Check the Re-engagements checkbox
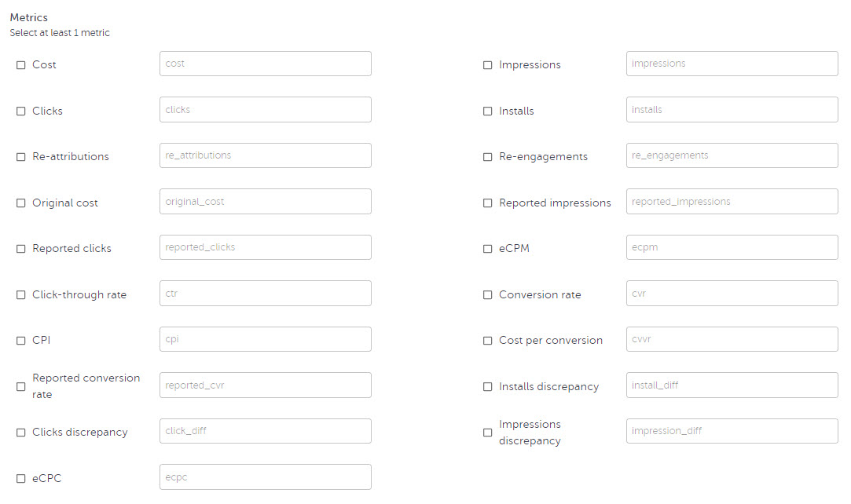The image size is (851, 504). (488, 157)
